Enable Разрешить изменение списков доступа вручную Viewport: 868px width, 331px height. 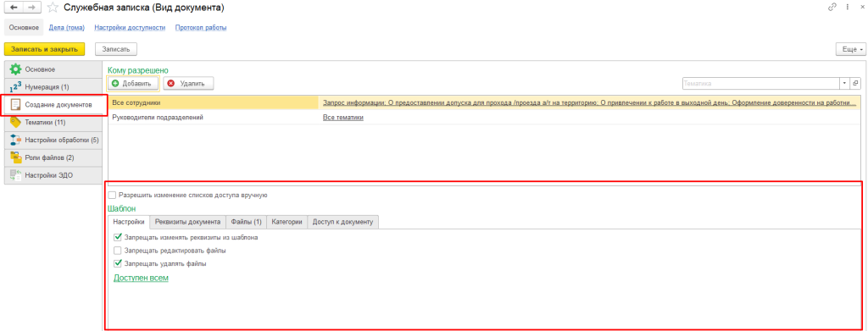pos(113,195)
